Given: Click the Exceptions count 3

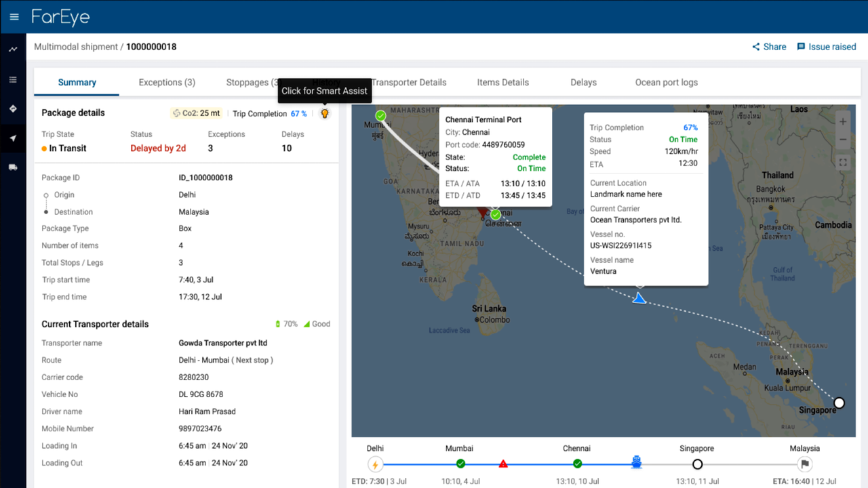Looking at the screenshot, I should (210, 148).
